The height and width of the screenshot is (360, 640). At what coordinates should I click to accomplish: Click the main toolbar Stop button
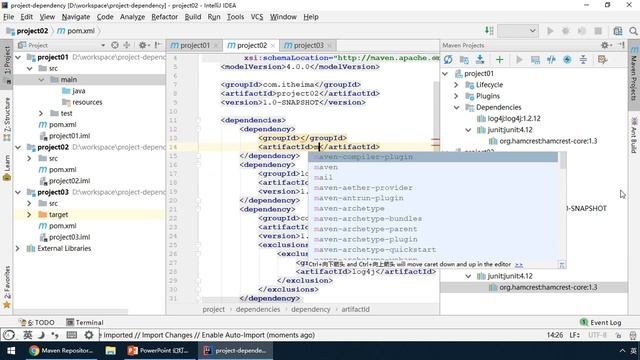point(598,31)
